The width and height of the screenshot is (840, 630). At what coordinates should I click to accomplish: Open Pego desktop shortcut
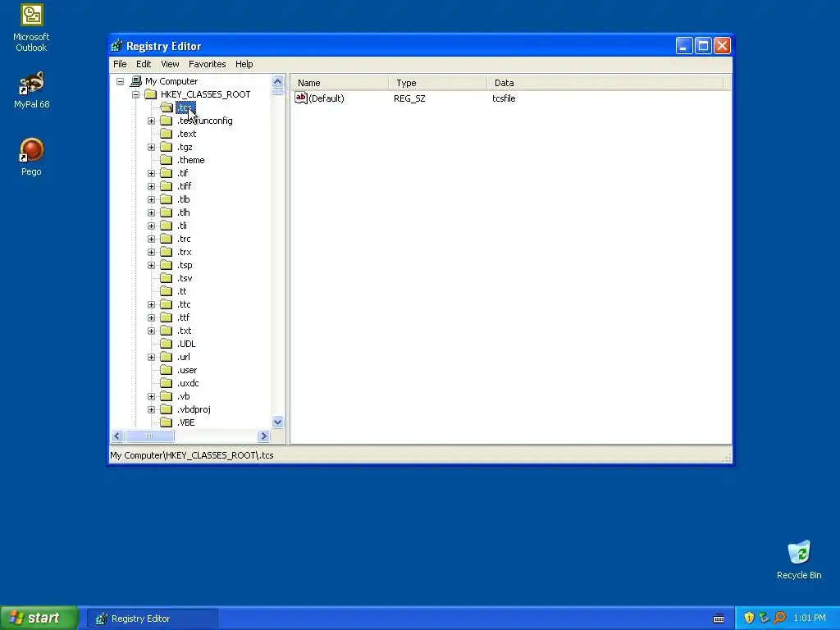31,157
